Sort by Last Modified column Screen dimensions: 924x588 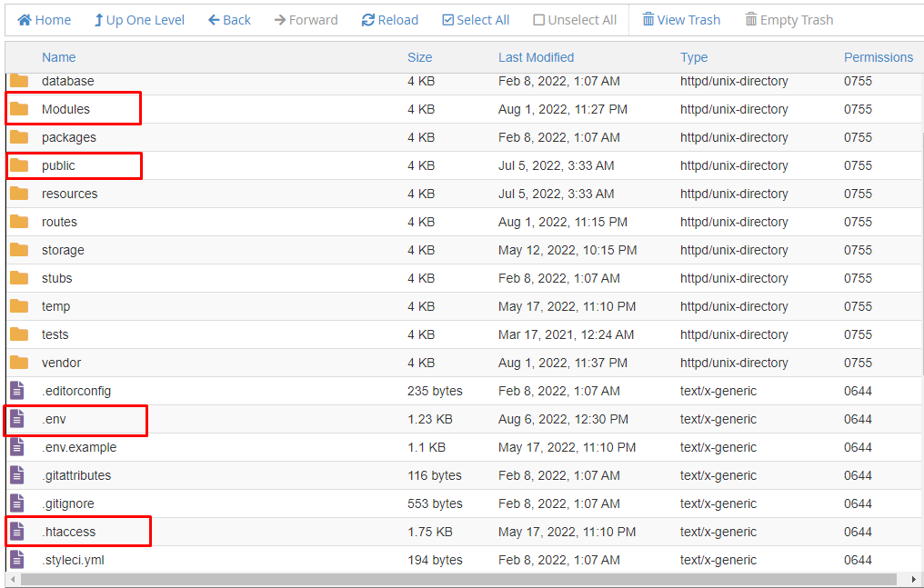tap(536, 57)
